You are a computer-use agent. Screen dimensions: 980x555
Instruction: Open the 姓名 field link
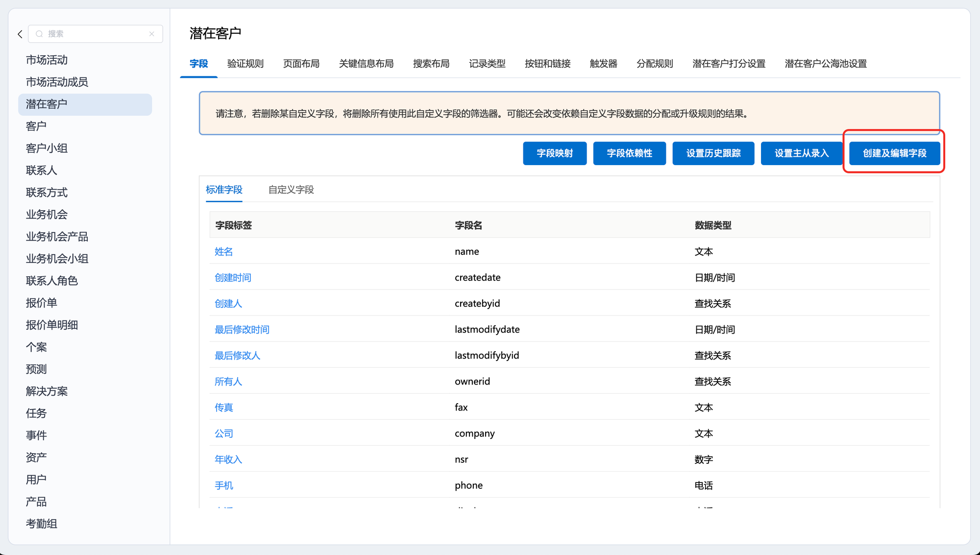(223, 251)
